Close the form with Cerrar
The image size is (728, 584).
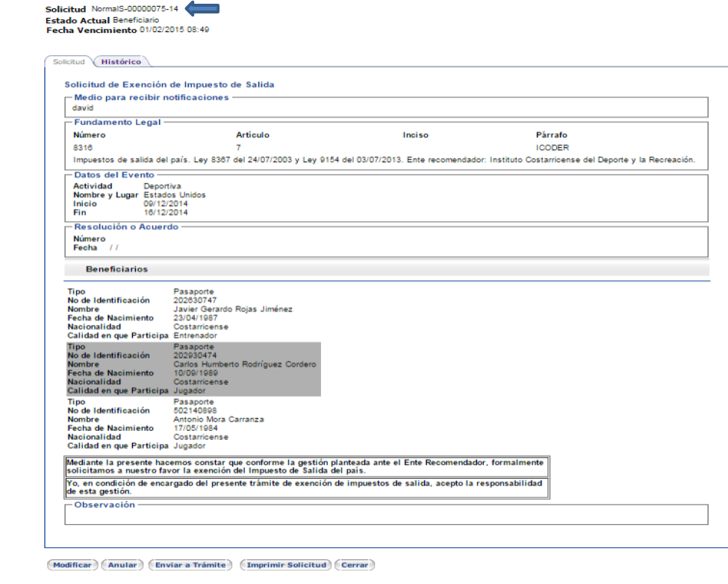click(355, 565)
